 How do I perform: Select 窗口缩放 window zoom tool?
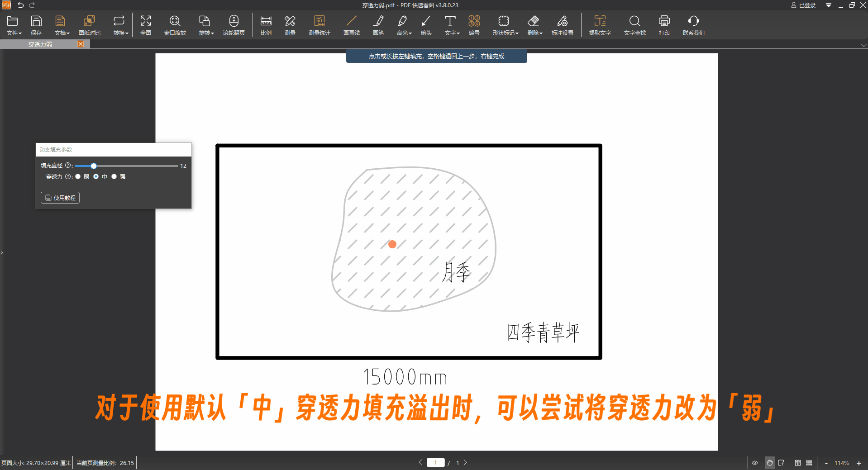175,25
